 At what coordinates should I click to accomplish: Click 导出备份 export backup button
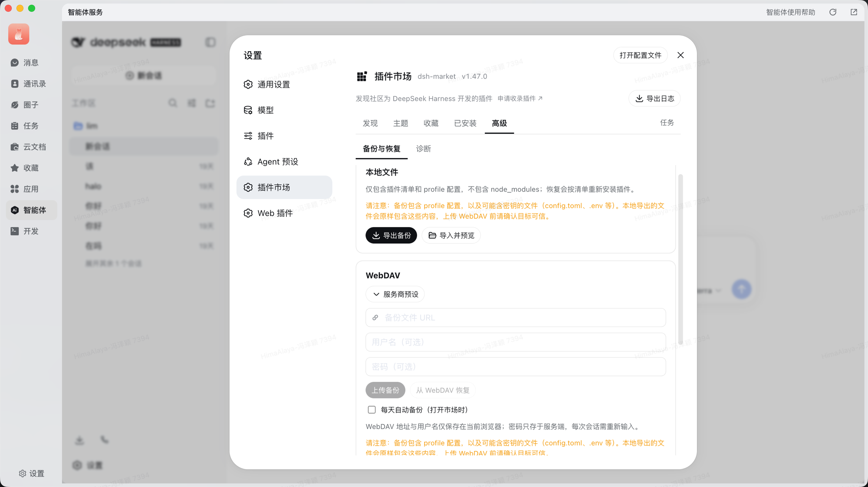coord(391,235)
